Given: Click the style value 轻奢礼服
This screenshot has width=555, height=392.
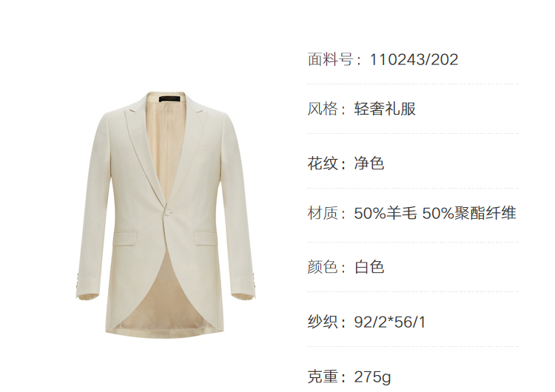Looking at the screenshot, I should (x=385, y=109).
